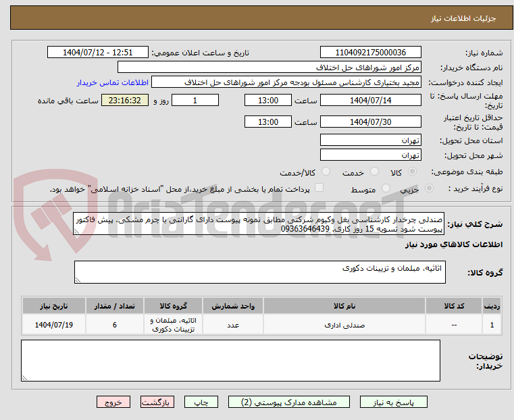Click the واحد شمارش column header
This screenshot has height=420, width=514.
[233, 306]
